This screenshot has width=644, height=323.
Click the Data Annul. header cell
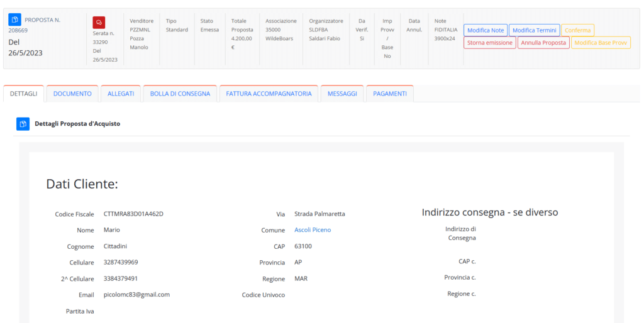[x=414, y=25]
